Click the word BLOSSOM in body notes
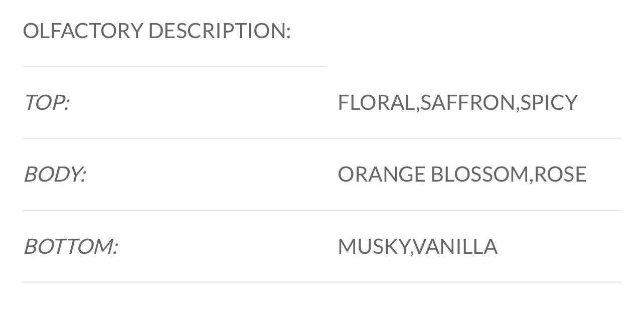The image size is (644, 314). pyautogui.click(x=479, y=174)
